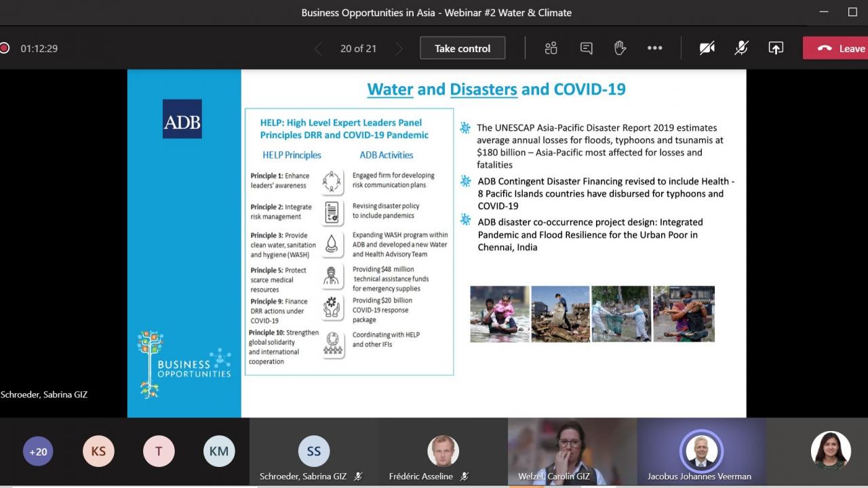Minimize the Teams meeting window
This screenshot has width=868, height=488.
click(824, 12)
